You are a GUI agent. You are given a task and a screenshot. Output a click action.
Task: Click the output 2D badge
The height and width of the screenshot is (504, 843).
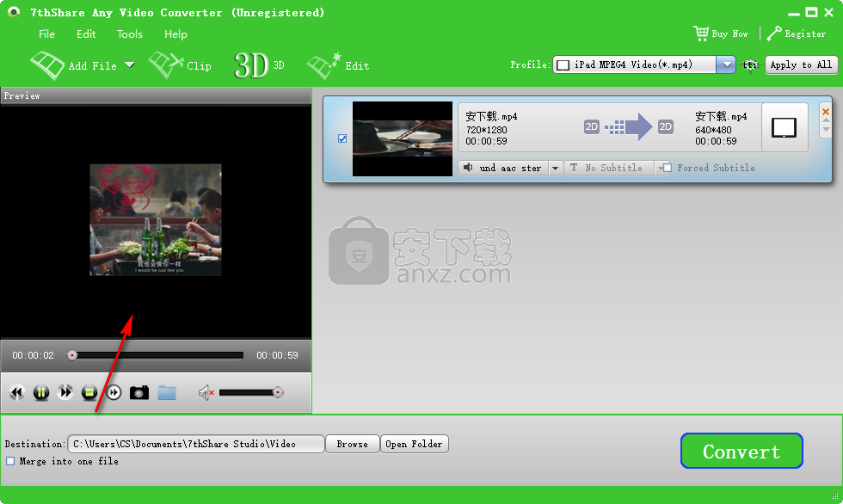[666, 126]
